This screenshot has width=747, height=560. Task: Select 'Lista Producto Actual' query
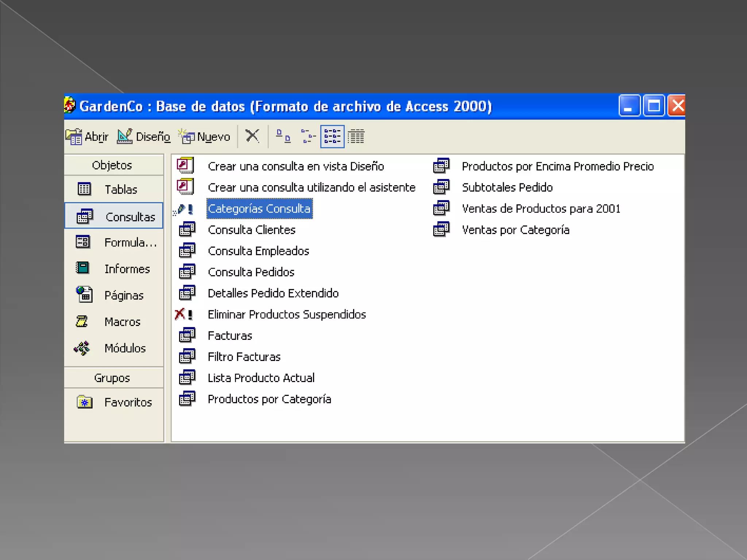[x=261, y=378]
